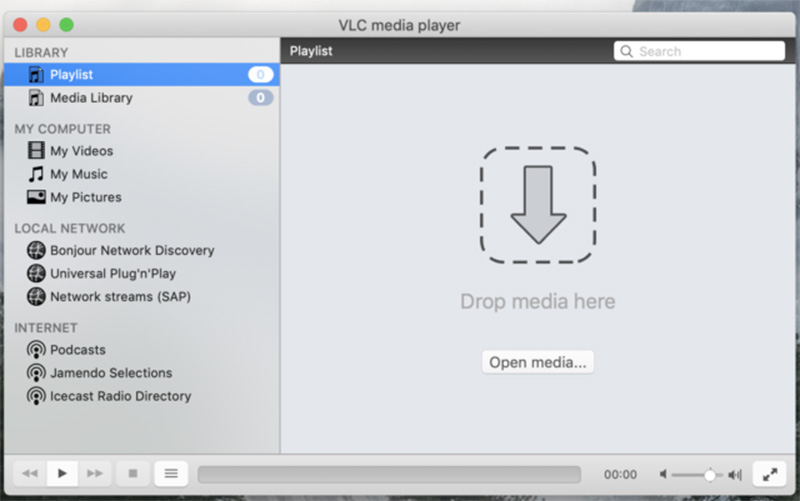Click the Podcasts broadcast icon
The width and height of the screenshot is (800, 501).
point(36,350)
